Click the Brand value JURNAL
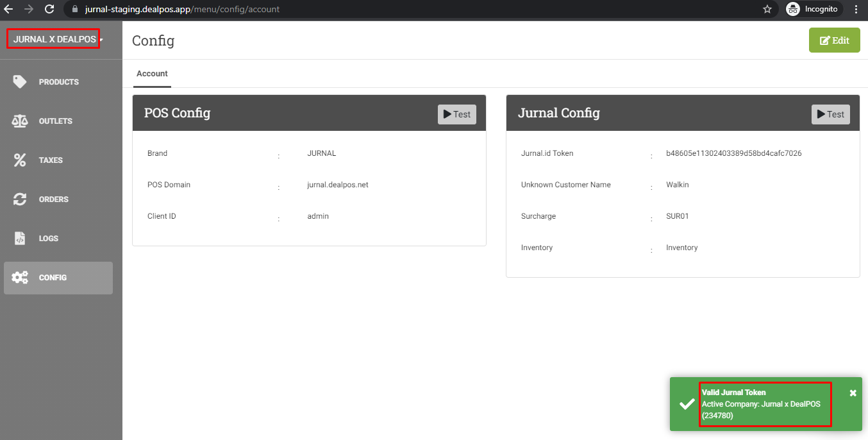Viewport: 868px width, 440px height. coord(322,153)
